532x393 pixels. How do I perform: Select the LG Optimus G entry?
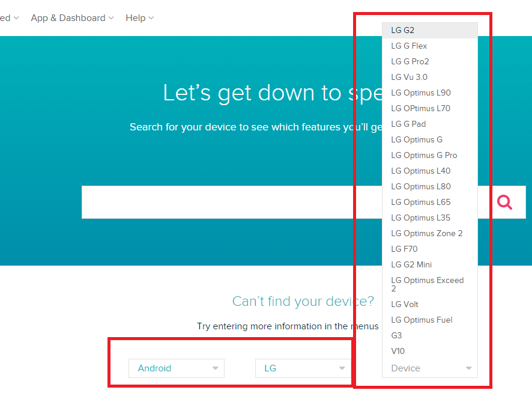(430, 139)
